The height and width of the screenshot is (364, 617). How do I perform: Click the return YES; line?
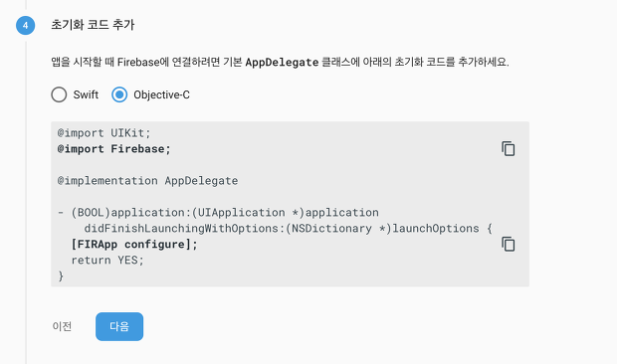pyautogui.click(x=107, y=261)
